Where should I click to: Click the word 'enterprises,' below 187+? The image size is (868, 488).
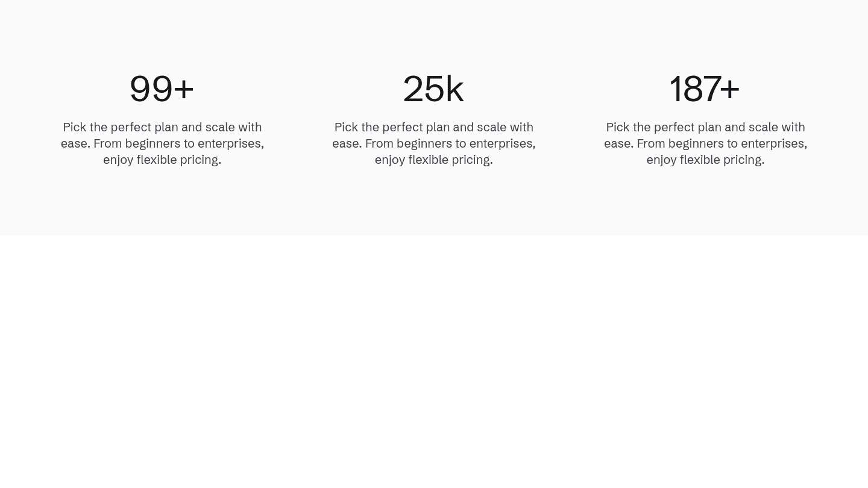774,143
